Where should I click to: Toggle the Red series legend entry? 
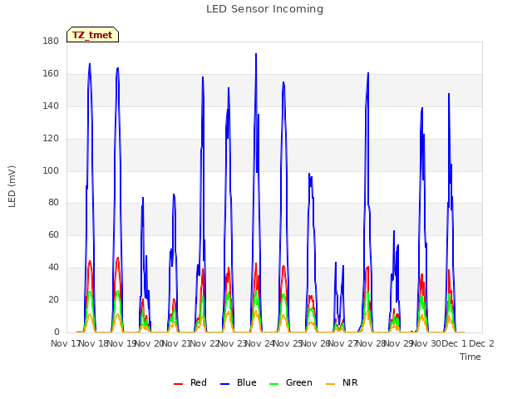point(190,382)
